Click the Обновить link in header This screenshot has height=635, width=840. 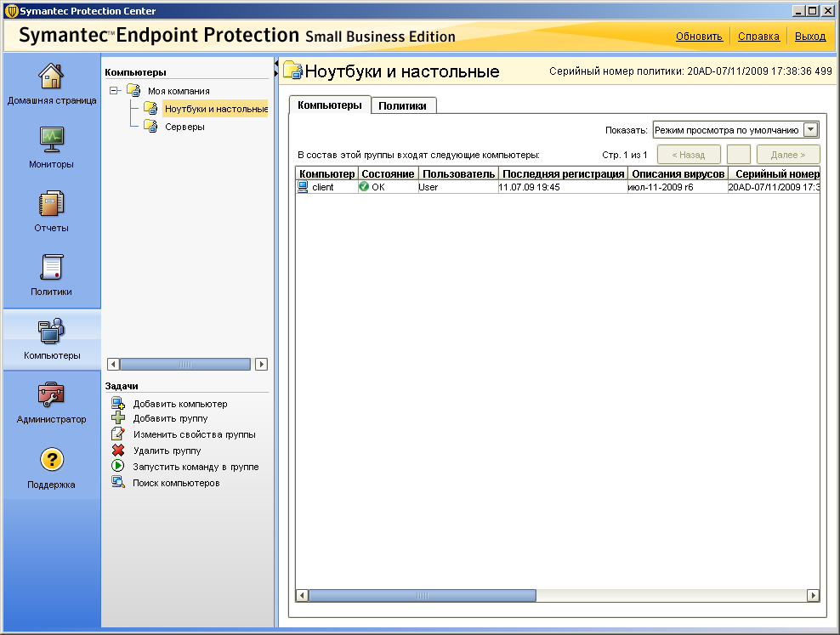click(699, 37)
